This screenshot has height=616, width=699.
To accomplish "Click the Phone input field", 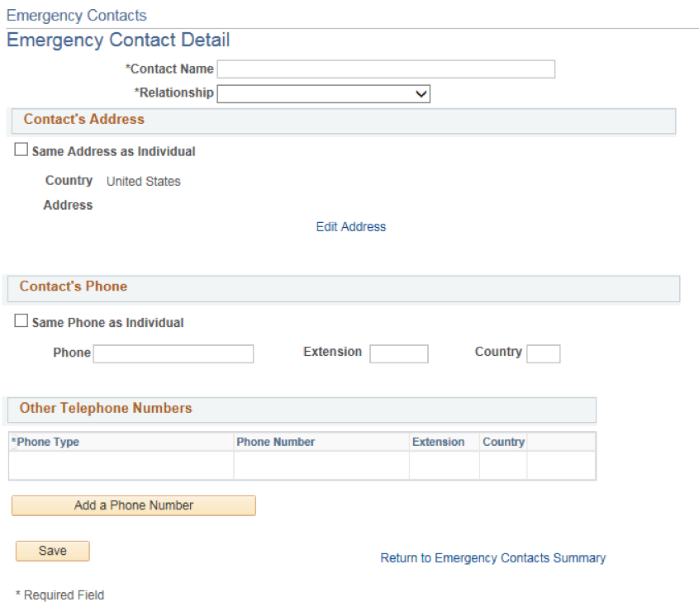I will [174, 353].
